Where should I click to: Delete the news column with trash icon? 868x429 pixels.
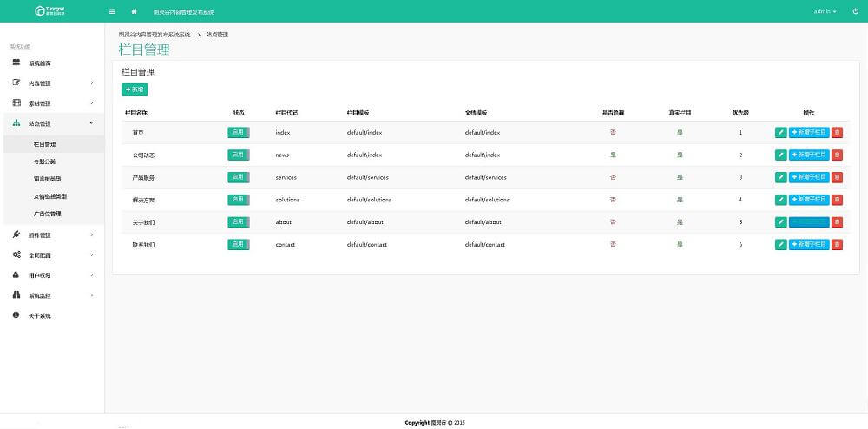point(837,155)
